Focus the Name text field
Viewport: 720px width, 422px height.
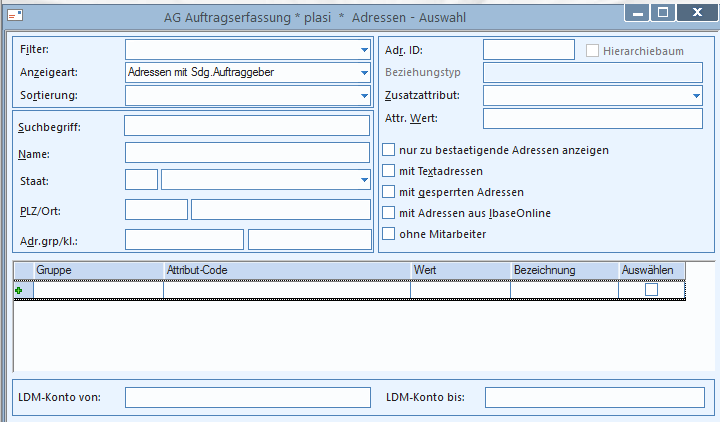pos(247,152)
